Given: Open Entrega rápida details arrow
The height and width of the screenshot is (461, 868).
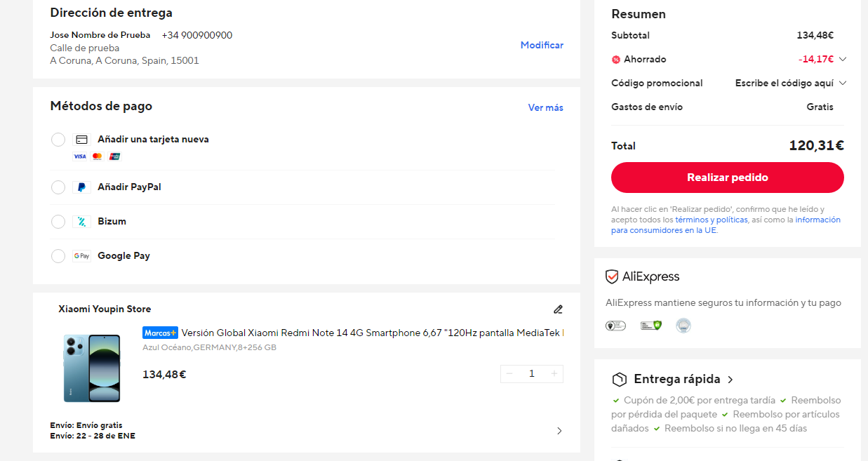Looking at the screenshot, I should click(x=730, y=380).
